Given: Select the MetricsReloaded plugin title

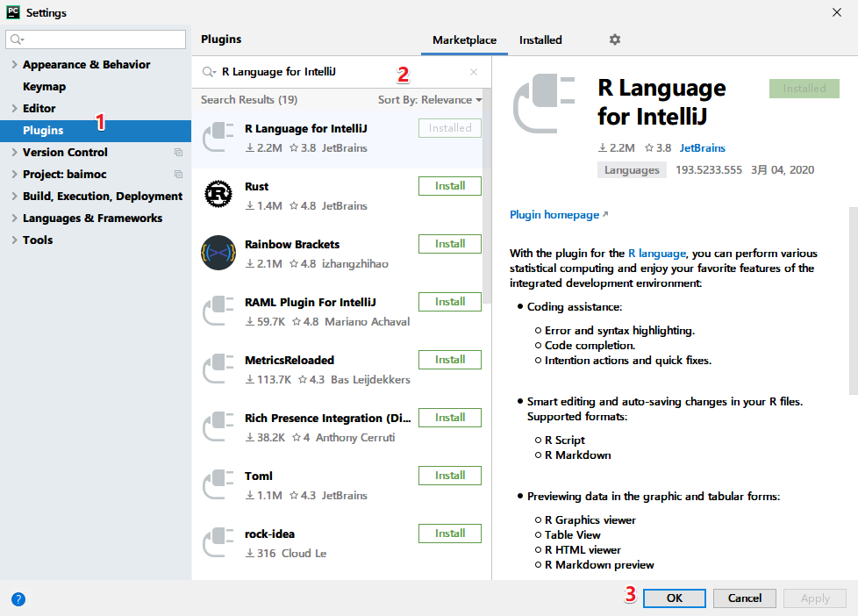Looking at the screenshot, I should [x=290, y=361].
